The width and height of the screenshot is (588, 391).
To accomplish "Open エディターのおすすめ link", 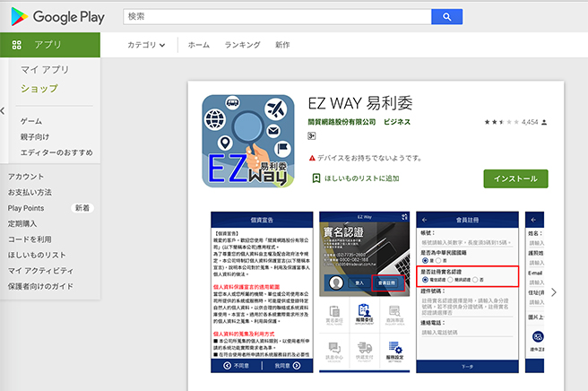I will point(56,152).
